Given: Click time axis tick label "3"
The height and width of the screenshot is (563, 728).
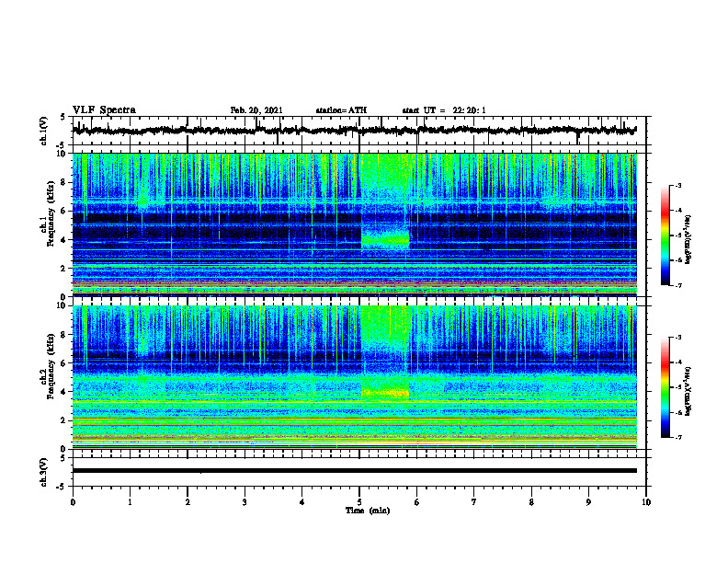Looking at the screenshot, I should tap(245, 502).
